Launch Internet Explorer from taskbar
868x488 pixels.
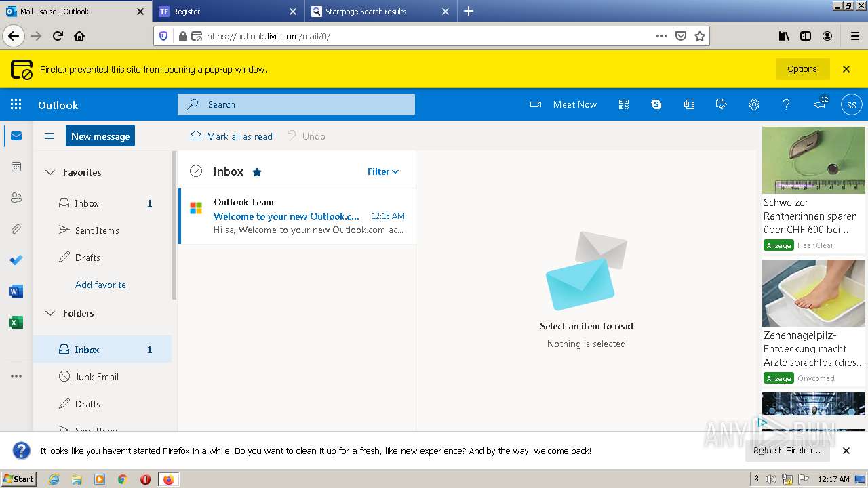pos(54,479)
